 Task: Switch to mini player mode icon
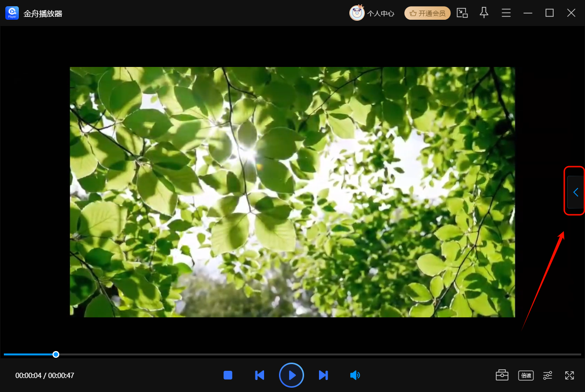[x=462, y=13]
